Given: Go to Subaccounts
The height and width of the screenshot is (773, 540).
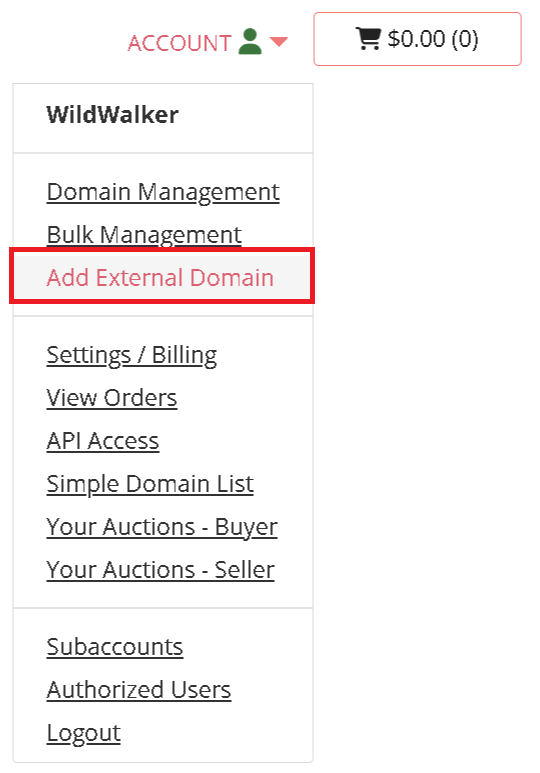Looking at the screenshot, I should 115,647.
